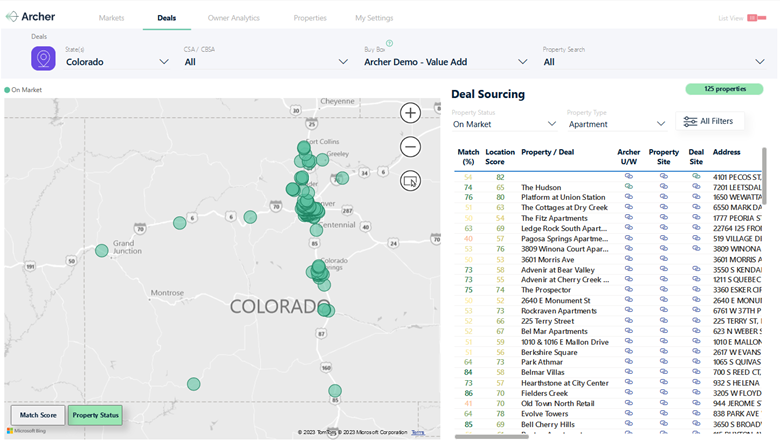
Task: Zoom in on the map
Action: pos(410,113)
